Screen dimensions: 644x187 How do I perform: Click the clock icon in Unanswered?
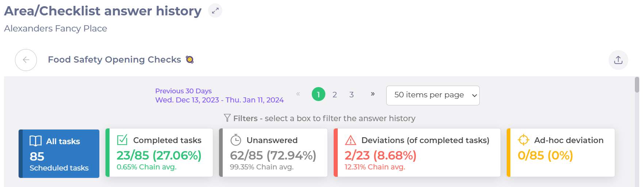click(x=236, y=140)
